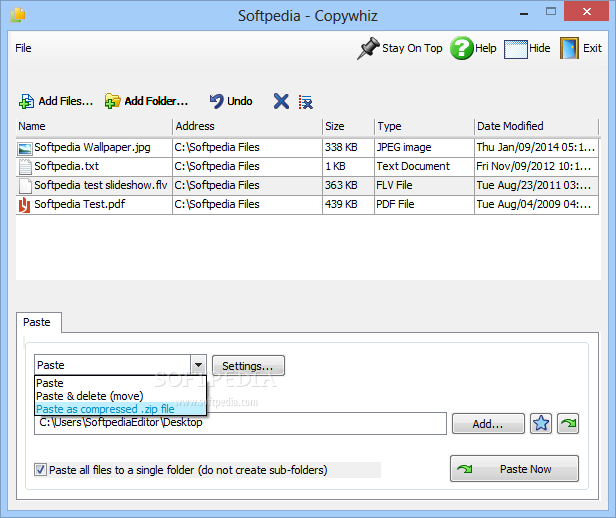Screen dimensions: 616x518
Task: Open Help via green question mark icon
Action: pyautogui.click(x=462, y=48)
